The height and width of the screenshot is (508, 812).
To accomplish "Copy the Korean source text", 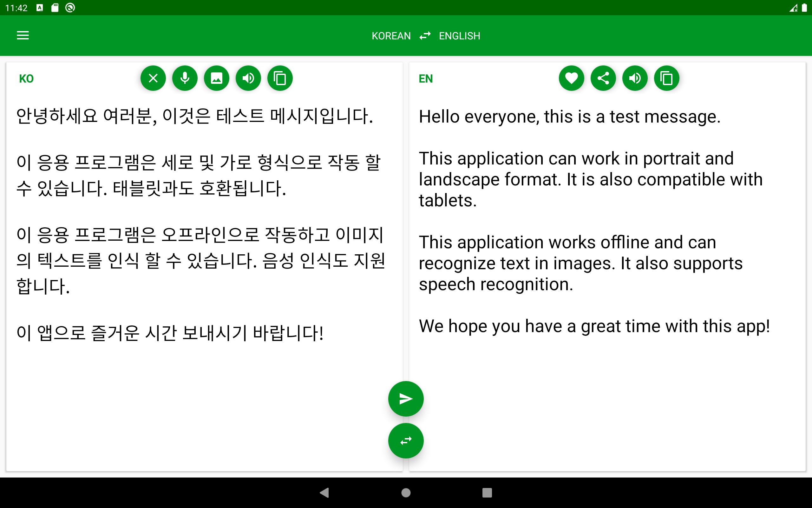I will [280, 78].
